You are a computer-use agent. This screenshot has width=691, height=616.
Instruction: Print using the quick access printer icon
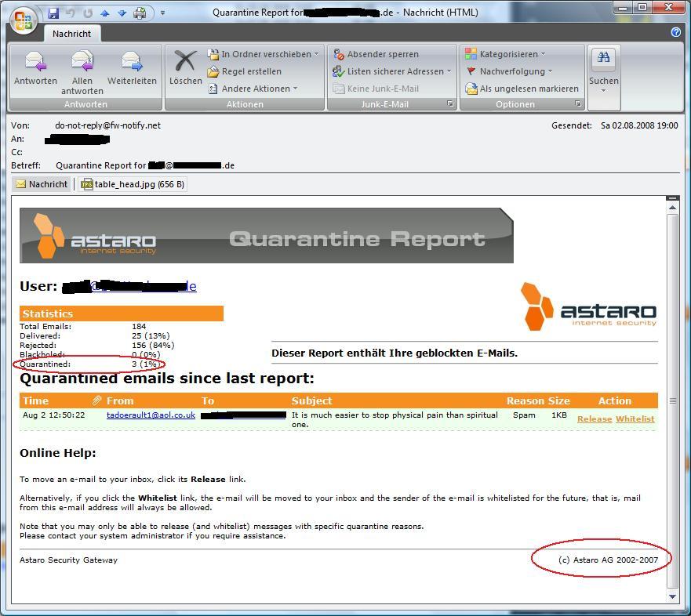pyautogui.click(x=140, y=13)
